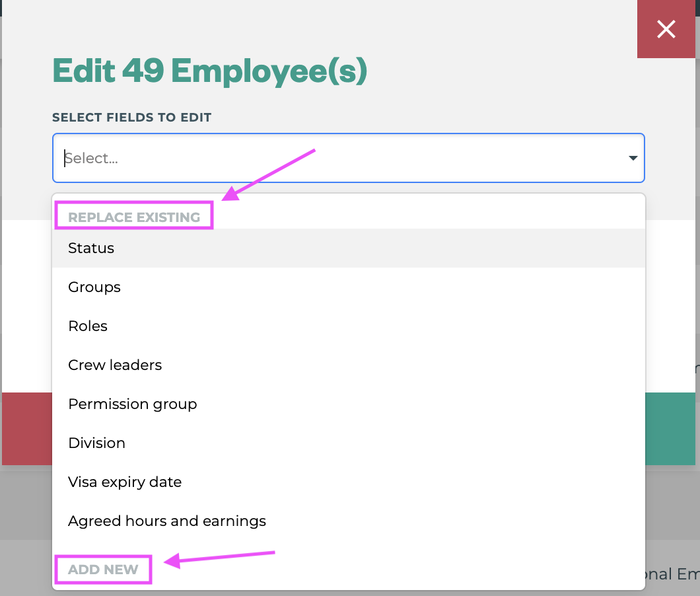Select Division in the dropdown
The image size is (700, 596).
97,443
